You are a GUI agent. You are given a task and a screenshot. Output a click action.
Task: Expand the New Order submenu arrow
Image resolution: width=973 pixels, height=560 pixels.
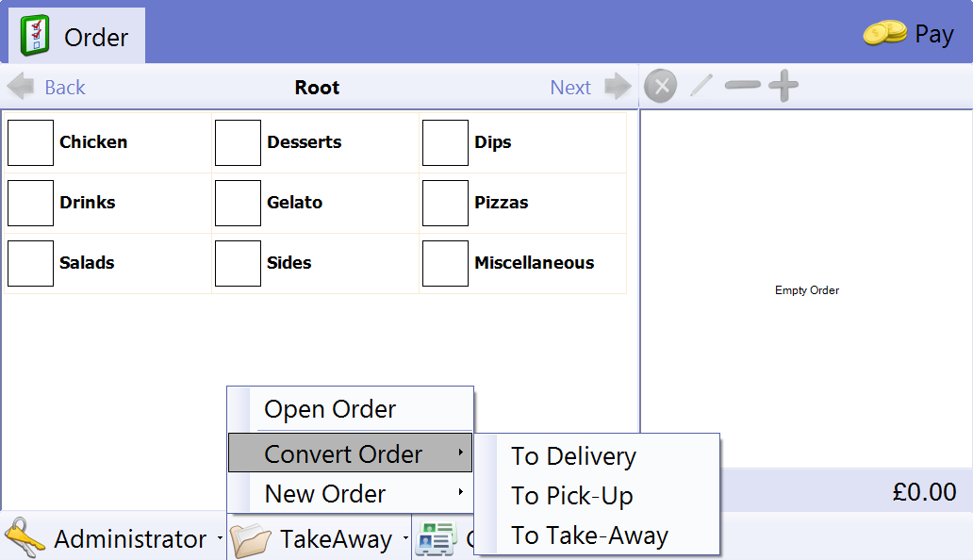click(460, 493)
